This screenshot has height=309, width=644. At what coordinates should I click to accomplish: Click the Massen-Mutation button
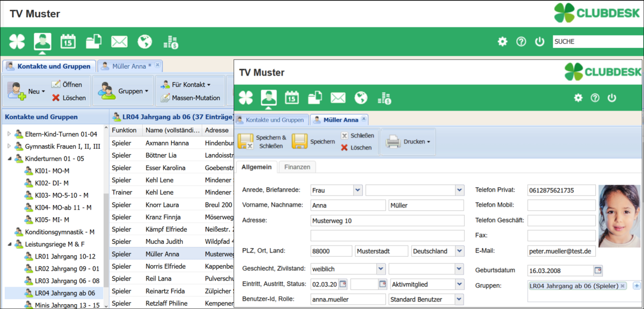tap(191, 98)
